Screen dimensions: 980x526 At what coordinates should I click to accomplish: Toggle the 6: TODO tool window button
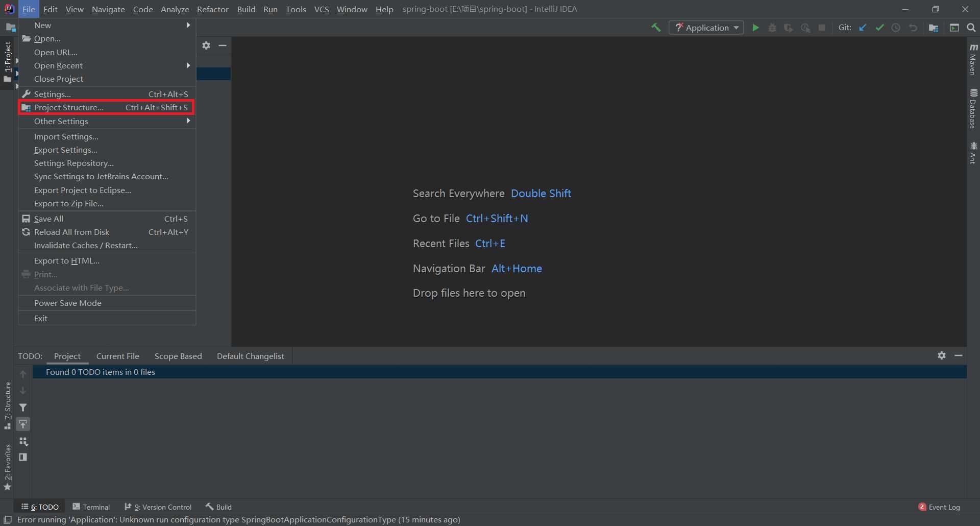pos(40,507)
